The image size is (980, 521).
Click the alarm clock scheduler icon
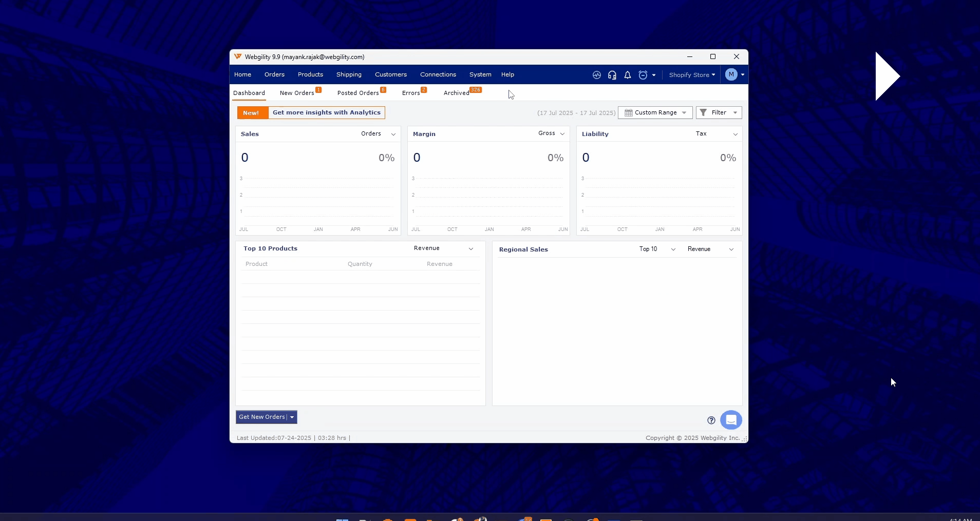643,75
